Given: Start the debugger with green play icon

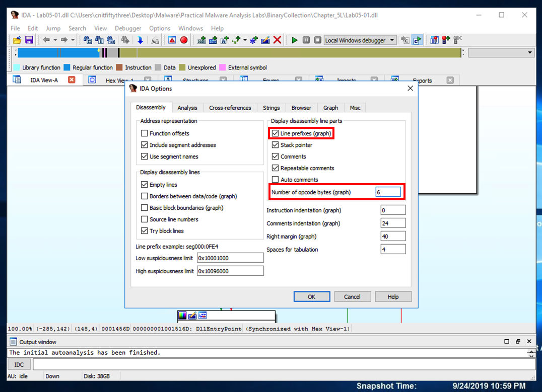Looking at the screenshot, I should click(295, 40).
